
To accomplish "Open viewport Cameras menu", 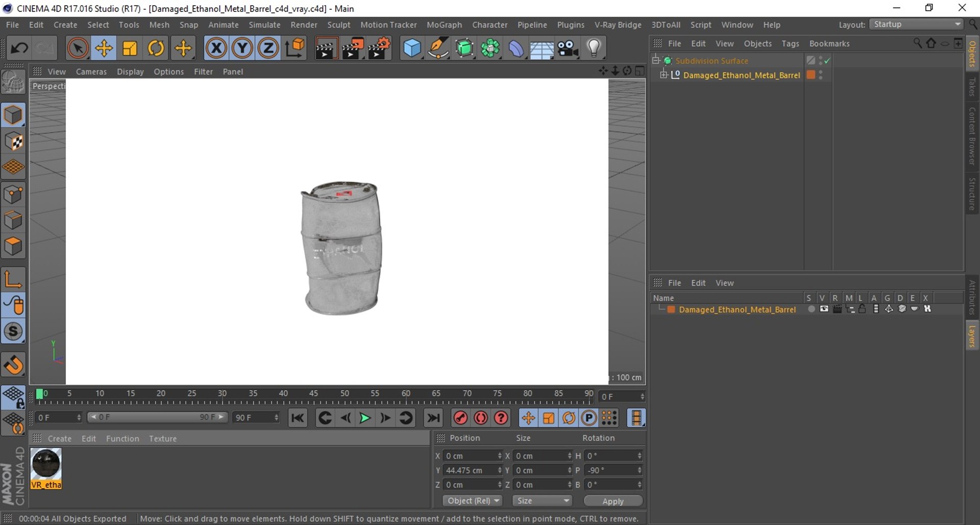I will pos(91,71).
